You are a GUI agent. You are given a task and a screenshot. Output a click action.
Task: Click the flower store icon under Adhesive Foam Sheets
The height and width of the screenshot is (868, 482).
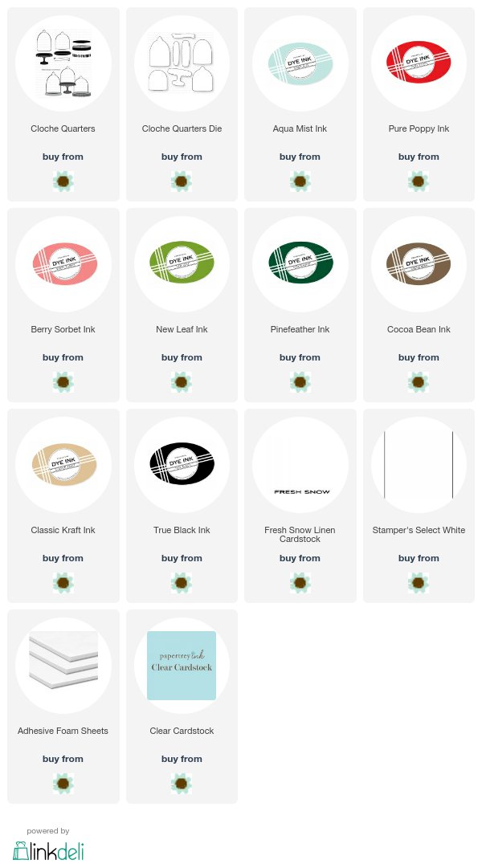pyautogui.click(x=63, y=784)
